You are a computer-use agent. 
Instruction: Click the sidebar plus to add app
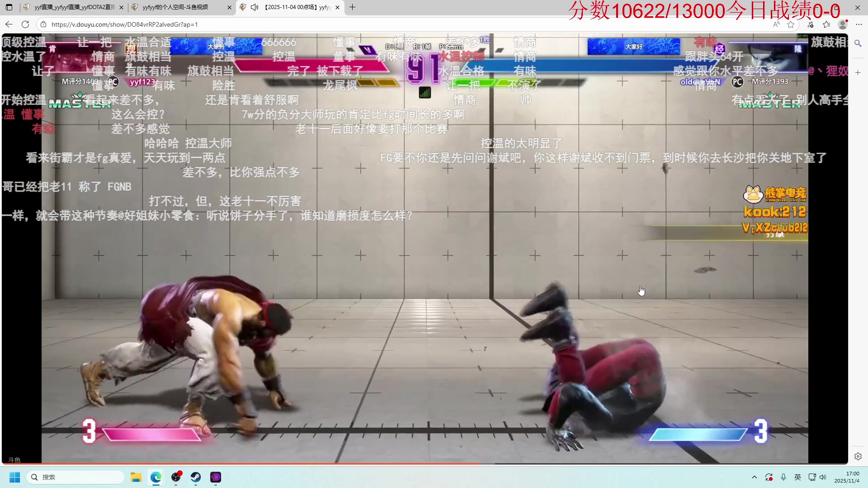click(858, 72)
